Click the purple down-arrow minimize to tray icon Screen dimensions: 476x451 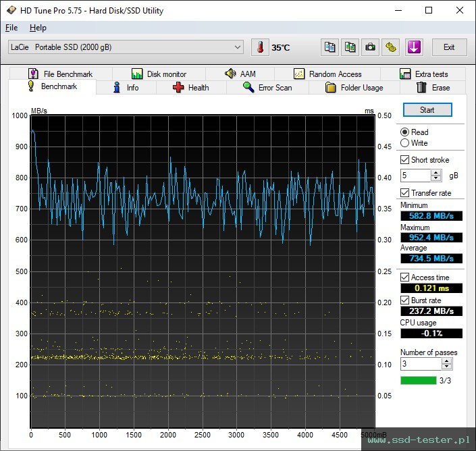tap(413, 47)
